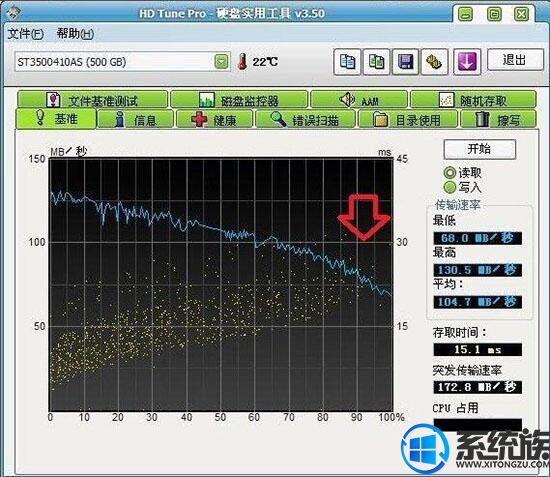Click the 开始 start button

pyautogui.click(x=479, y=149)
